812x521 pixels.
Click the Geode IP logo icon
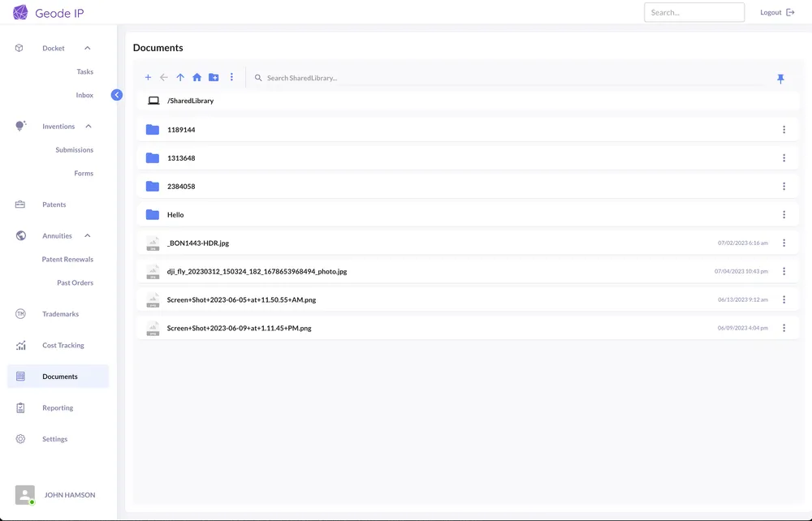click(x=20, y=13)
